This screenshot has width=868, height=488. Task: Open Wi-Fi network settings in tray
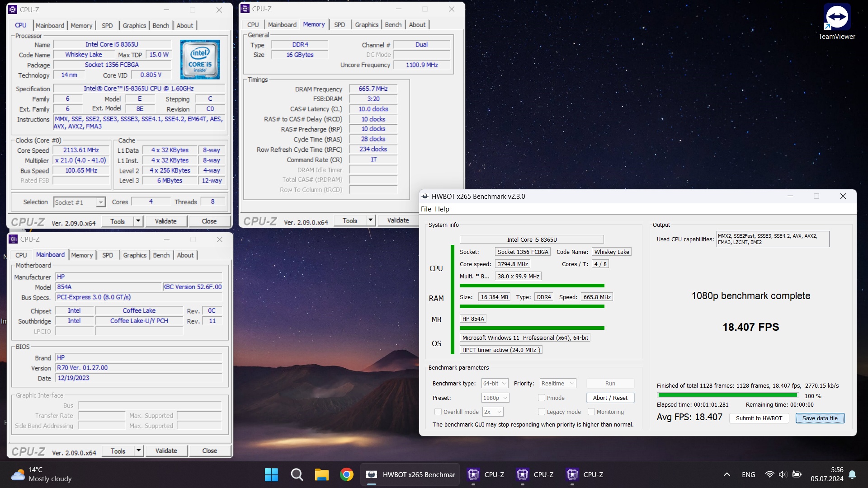coord(769,474)
